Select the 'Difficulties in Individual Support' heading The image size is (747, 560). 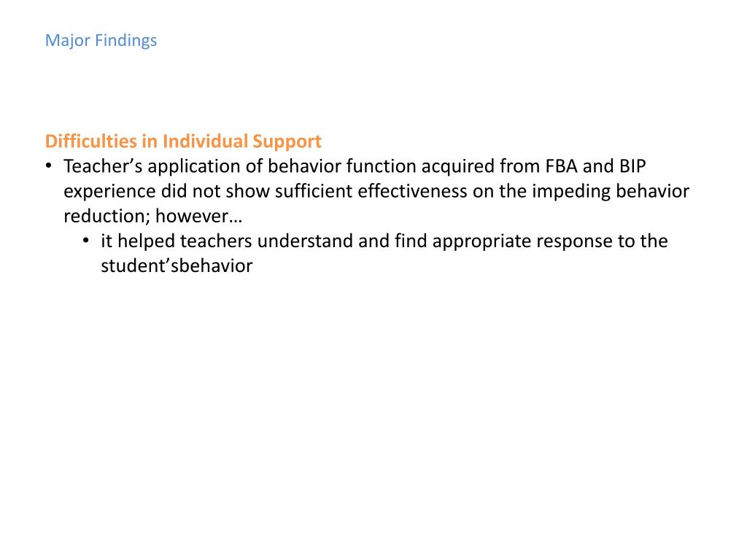pyautogui.click(x=183, y=141)
